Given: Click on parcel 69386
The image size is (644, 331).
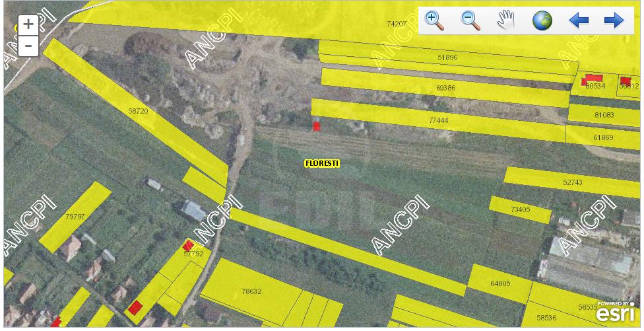Looking at the screenshot, I should pos(445,88).
